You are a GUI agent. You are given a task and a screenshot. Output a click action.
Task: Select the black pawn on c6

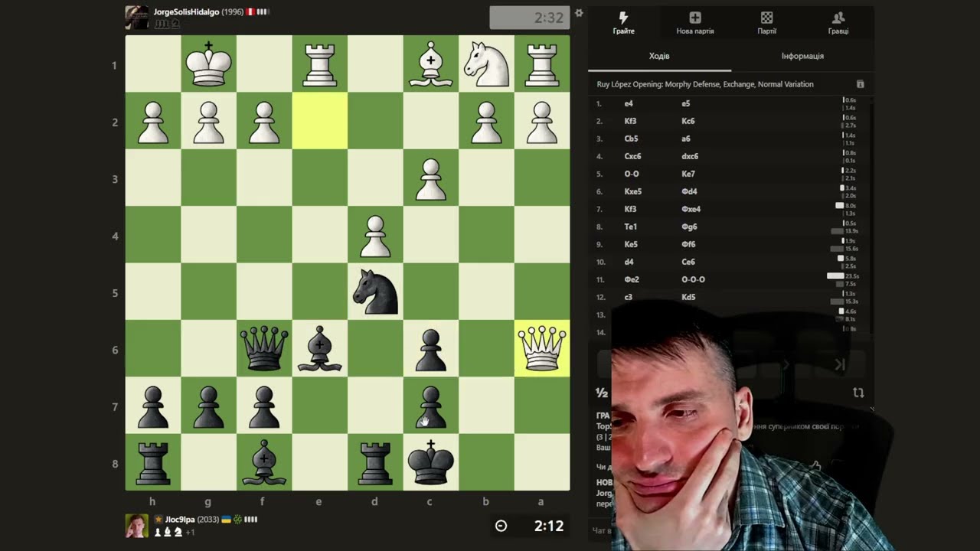click(x=430, y=349)
